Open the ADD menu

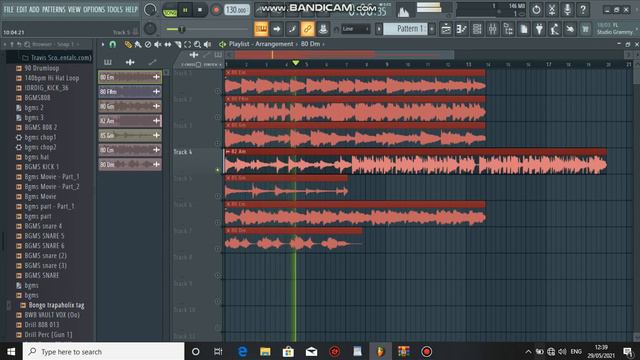tap(34, 9)
